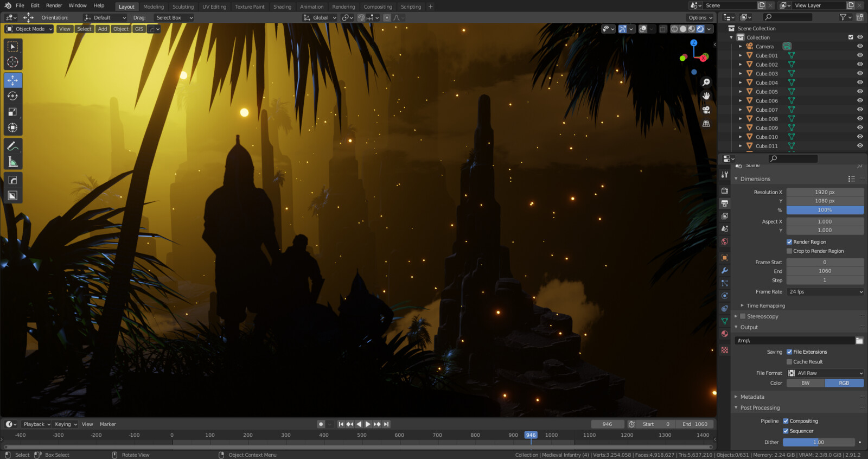
Task: Open the Tool properties tab
Action: [x=724, y=174]
